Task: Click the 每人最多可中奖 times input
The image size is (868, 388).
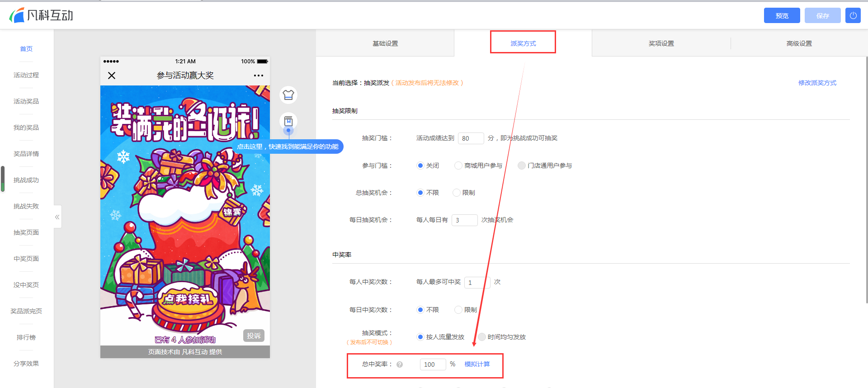Action: click(x=477, y=283)
